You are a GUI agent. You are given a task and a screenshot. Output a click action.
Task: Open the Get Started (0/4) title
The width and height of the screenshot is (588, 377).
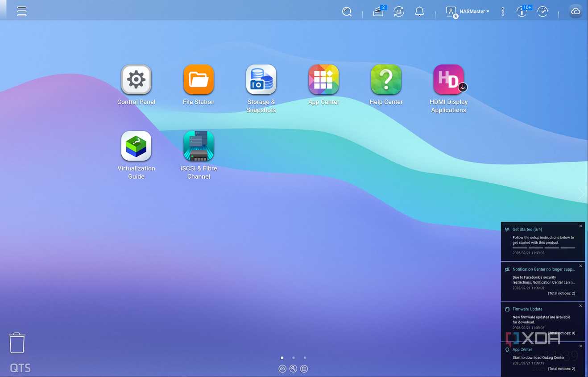tap(527, 230)
